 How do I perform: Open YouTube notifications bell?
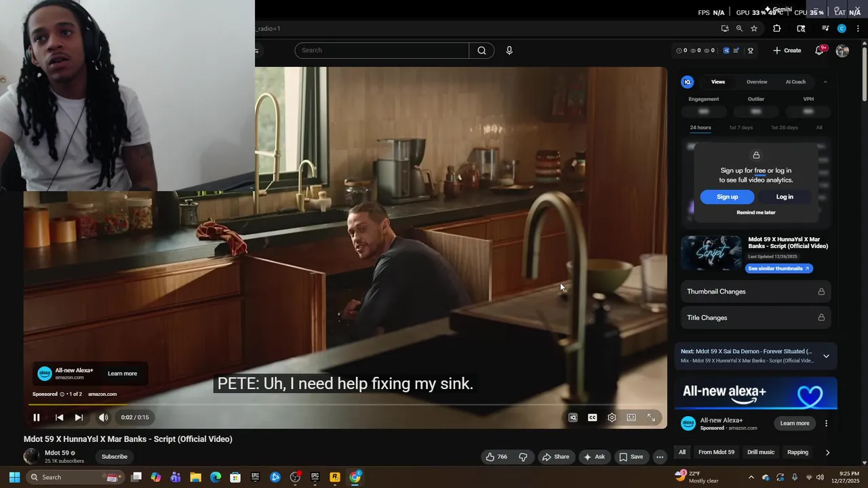(819, 51)
